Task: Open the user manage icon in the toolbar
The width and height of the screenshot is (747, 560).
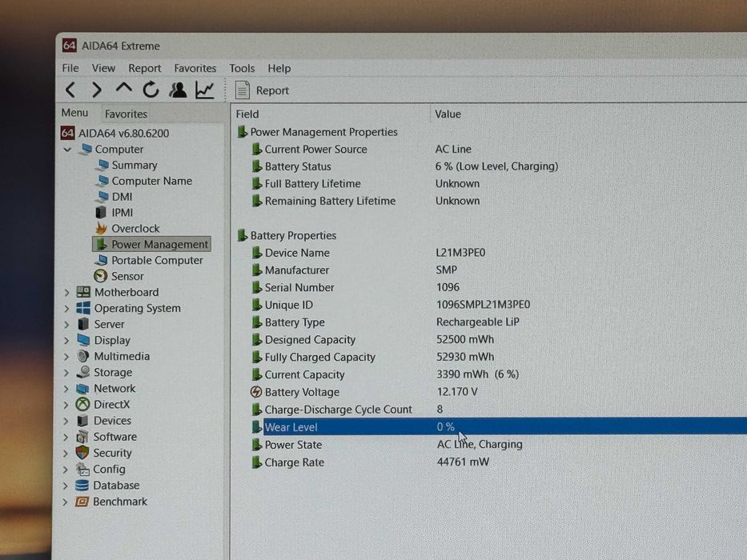Action: tap(178, 90)
